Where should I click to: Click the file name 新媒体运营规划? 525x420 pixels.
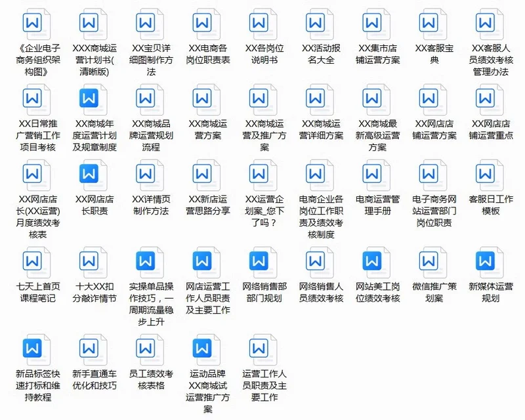pyautogui.click(x=491, y=293)
